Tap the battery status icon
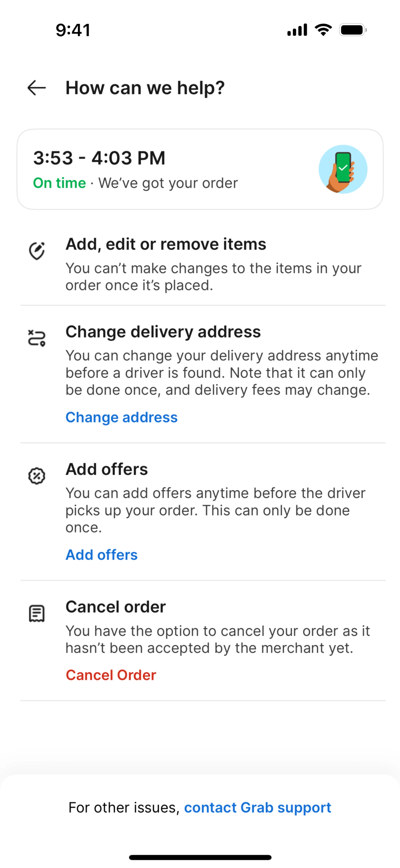 point(352,30)
